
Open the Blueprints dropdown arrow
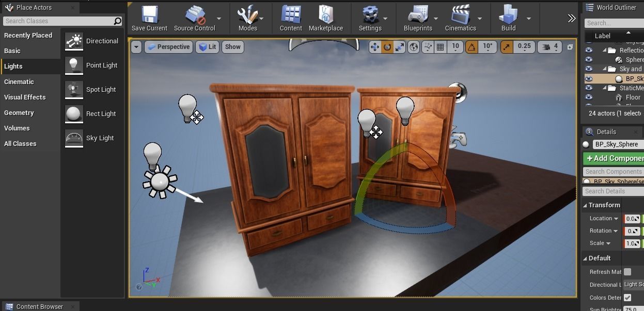(436, 19)
